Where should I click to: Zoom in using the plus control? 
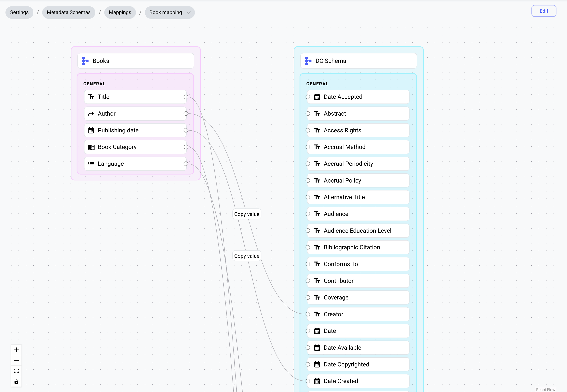pyautogui.click(x=16, y=350)
